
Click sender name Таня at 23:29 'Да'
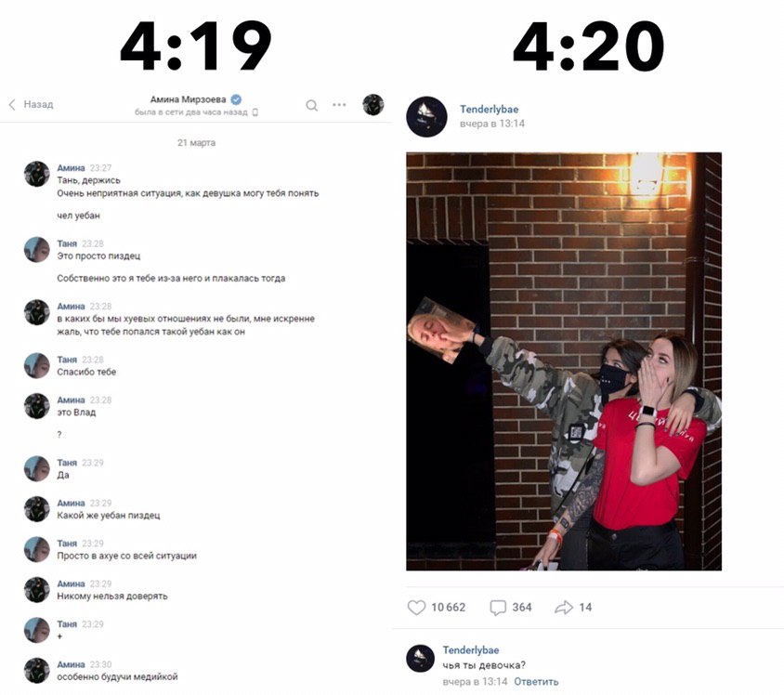67,463
